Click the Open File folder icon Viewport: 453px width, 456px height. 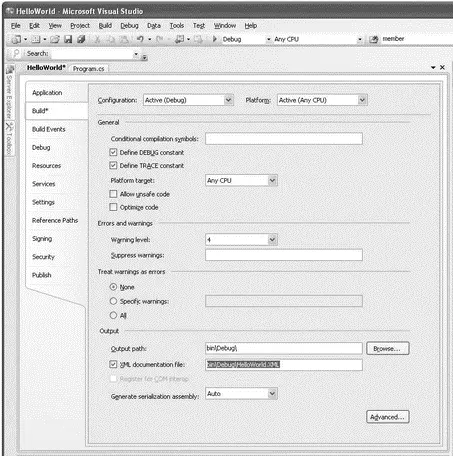coord(55,39)
